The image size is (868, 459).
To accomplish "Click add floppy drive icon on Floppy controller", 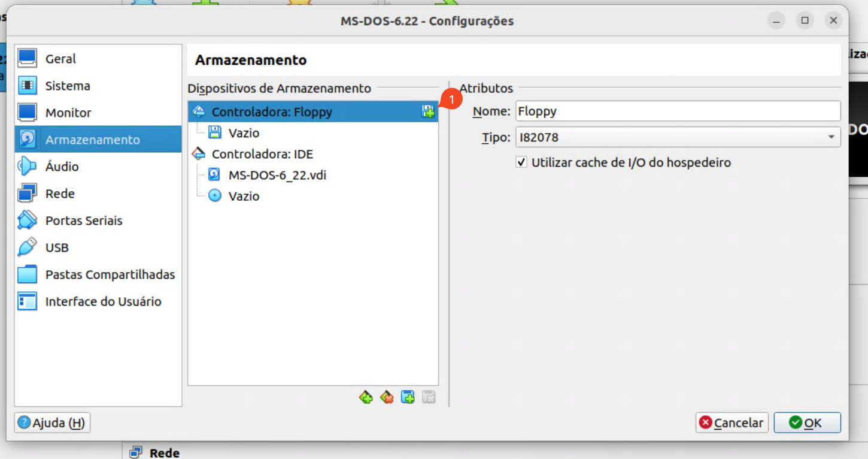I will click(427, 111).
